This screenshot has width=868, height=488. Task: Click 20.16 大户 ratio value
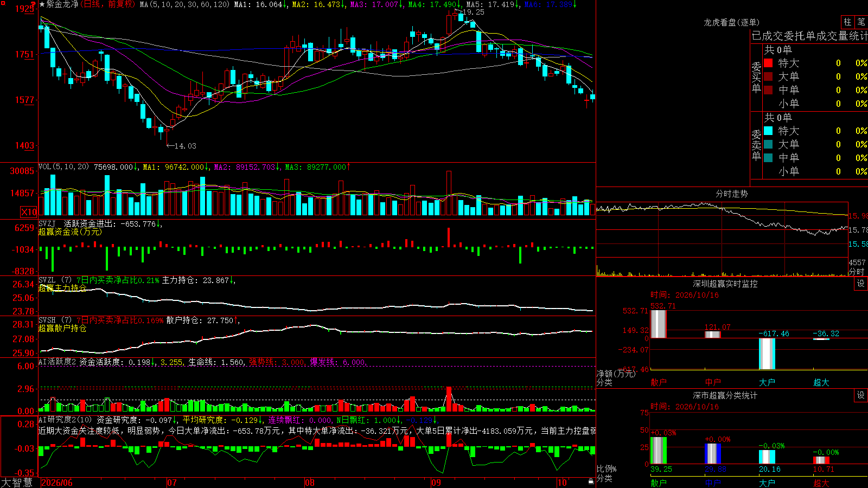[x=769, y=469]
